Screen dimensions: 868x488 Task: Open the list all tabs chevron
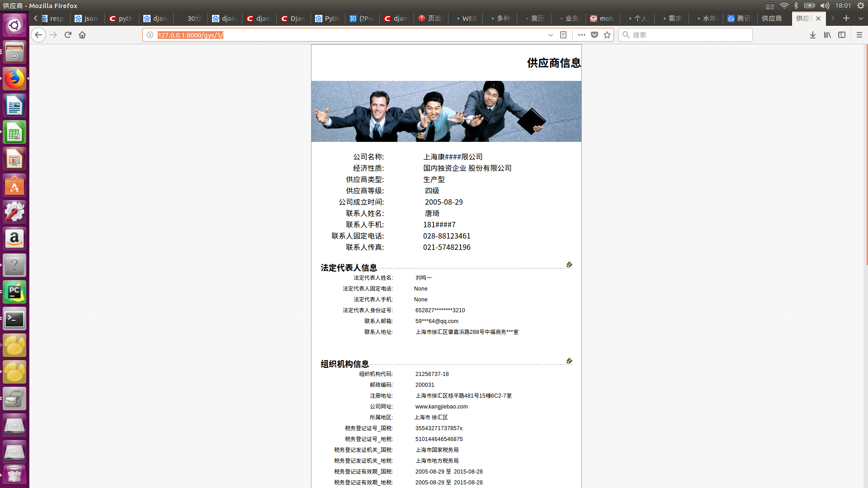[861, 19]
